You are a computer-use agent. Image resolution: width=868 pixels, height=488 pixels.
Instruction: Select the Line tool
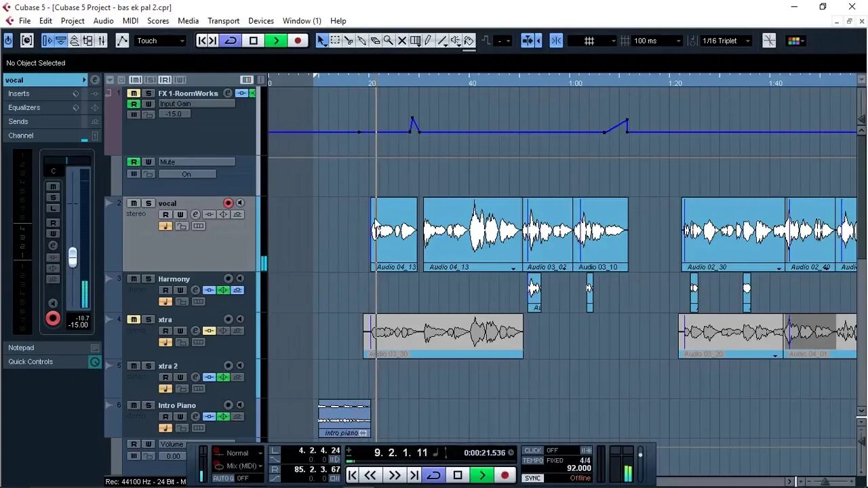point(442,41)
